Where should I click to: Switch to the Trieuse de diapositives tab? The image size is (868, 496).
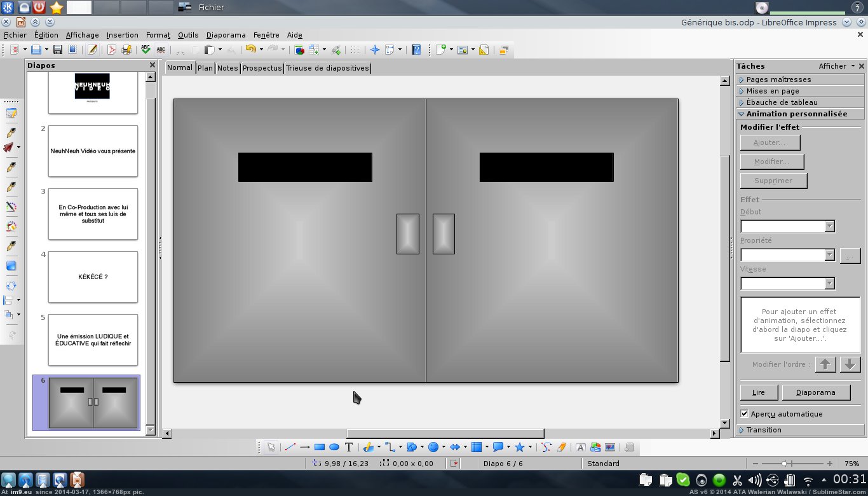point(327,68)
